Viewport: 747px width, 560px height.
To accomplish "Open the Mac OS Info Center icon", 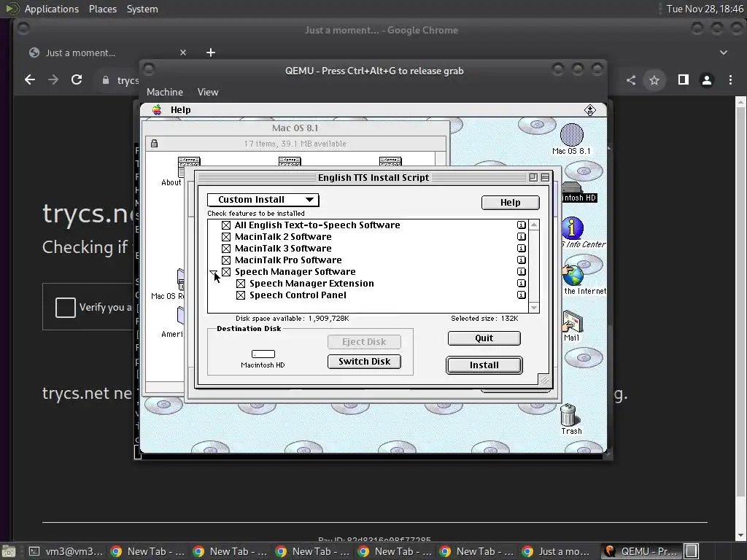I will click(x=572, y=227).
